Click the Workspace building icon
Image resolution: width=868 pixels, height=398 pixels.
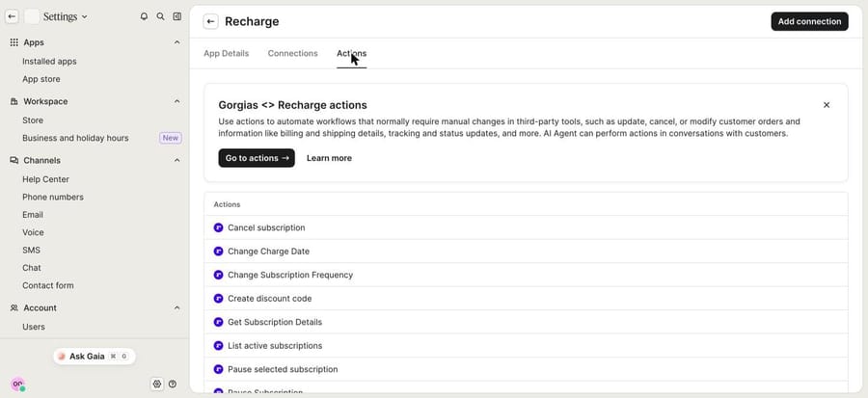tap(14, 102)
